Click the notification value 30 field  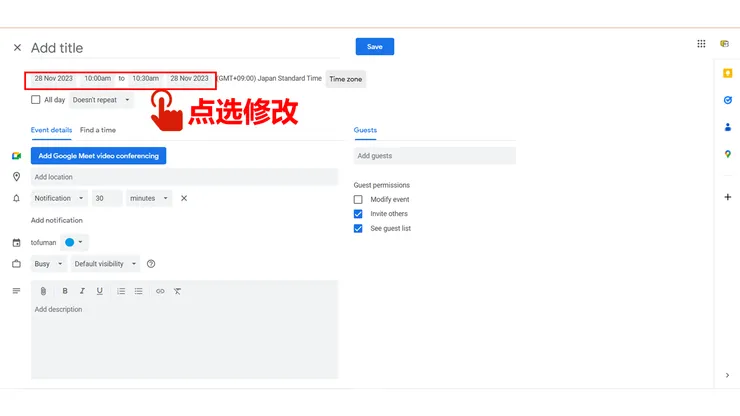[107, 198]
